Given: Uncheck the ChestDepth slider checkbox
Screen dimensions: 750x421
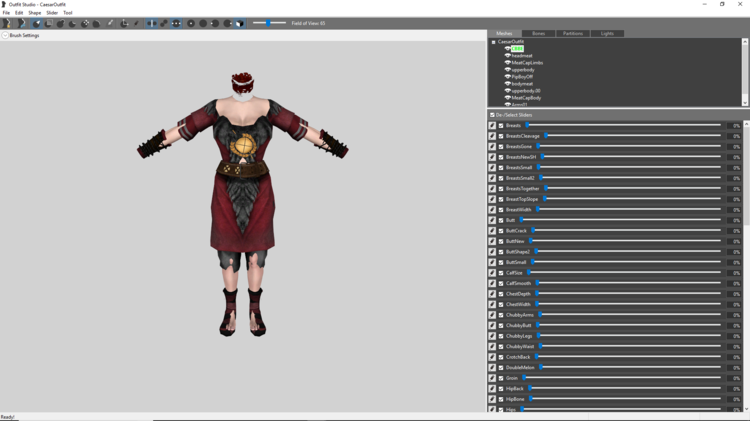Looking at the screenshot, I should [x=501, y=294].
